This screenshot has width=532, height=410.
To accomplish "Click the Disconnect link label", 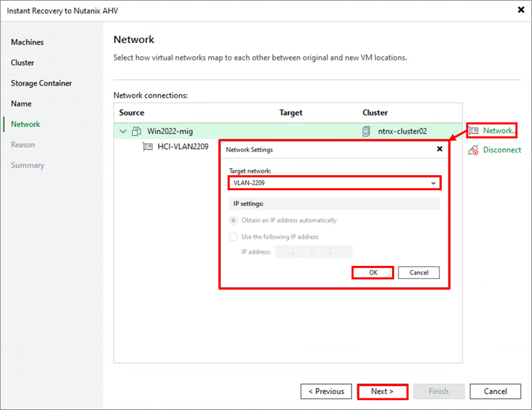I will coord(502,150).
